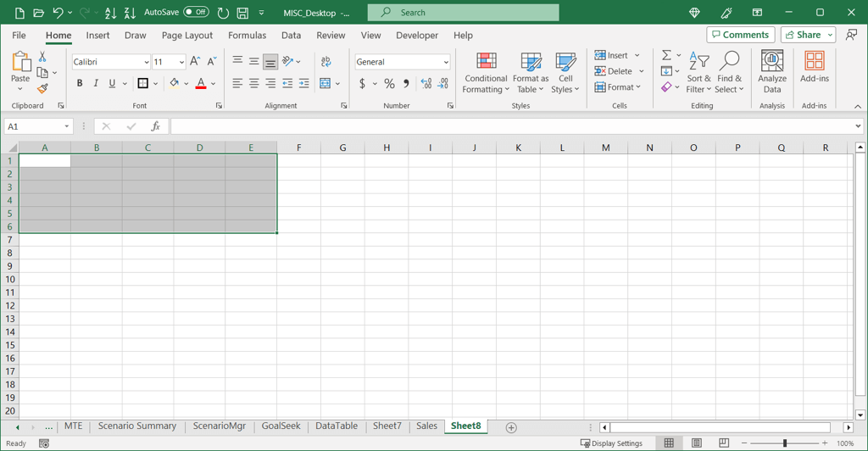Open the Formulas ribbon tab
This screenshot has height=451, width=868.
(247, 36)
